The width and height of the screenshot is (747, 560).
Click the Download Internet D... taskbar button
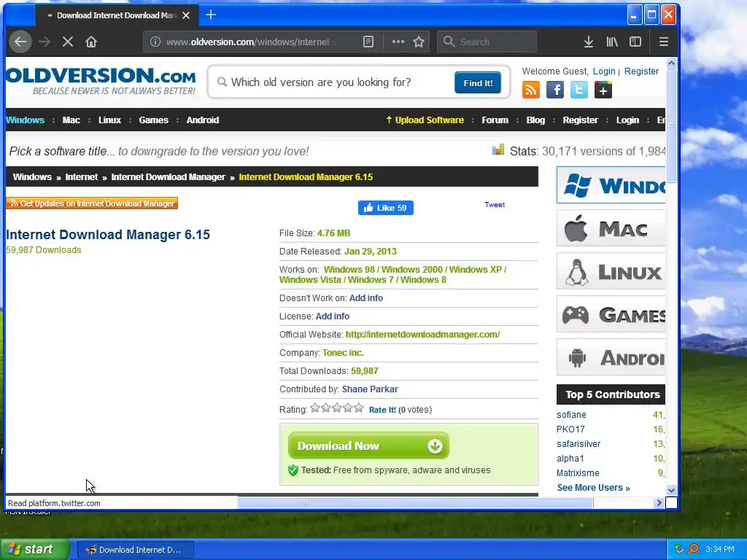(x=135, y=550)
